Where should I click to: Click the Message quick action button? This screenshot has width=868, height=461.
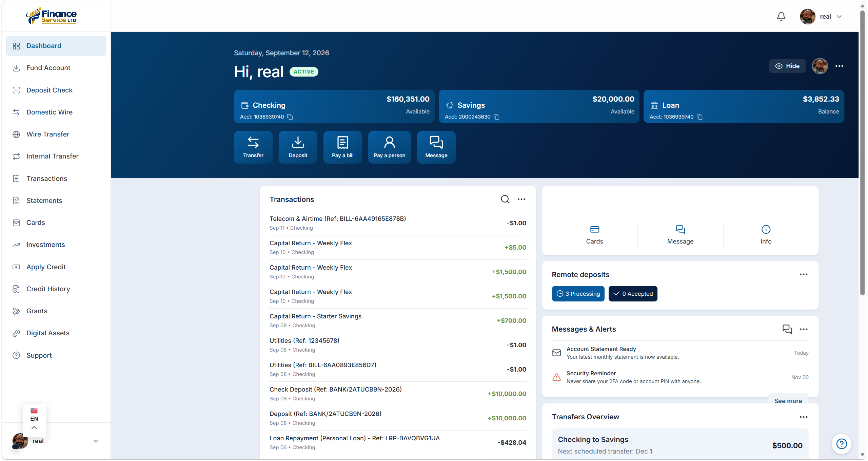pos(436,147)
